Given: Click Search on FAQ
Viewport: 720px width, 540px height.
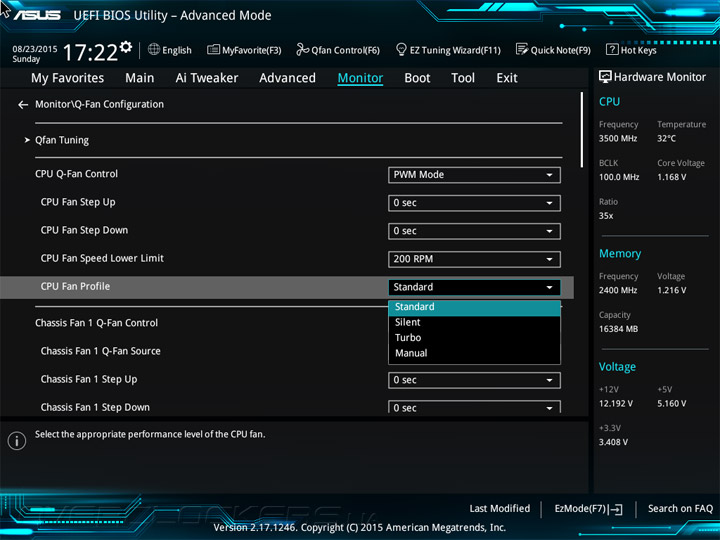Looking at the screenshot, I should click(680, 509).
